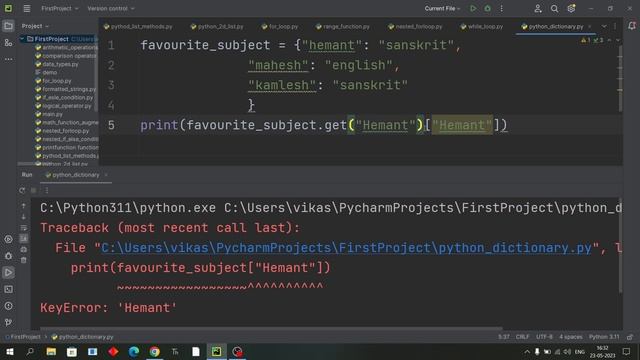Screen dimensions: 640x360
Task: Switch to python_list_methods.py tab
Action: (x=138, y=27)
